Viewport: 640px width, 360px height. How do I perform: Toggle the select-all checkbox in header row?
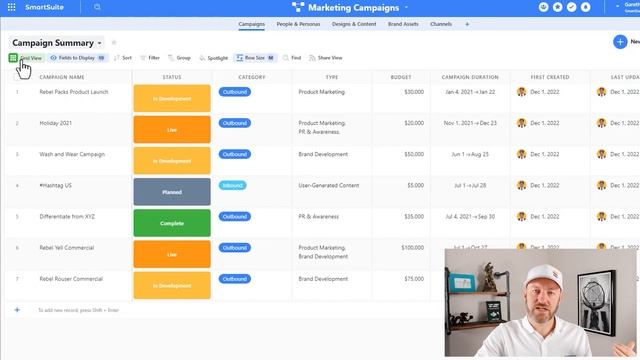point(17,77)
